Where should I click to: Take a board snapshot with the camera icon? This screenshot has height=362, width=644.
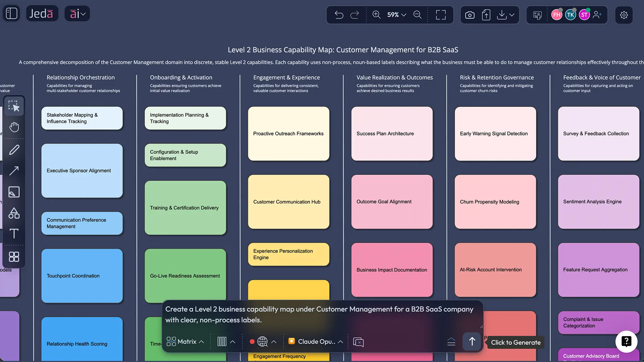(x=470, y=15)
